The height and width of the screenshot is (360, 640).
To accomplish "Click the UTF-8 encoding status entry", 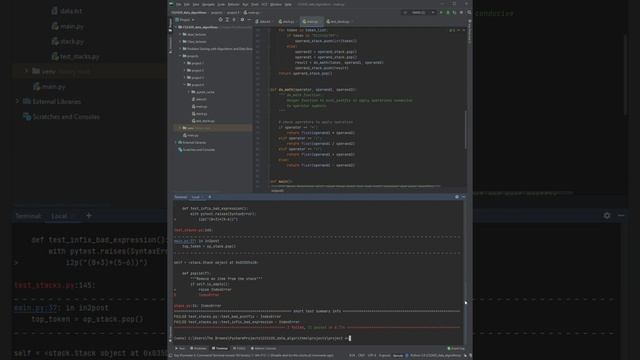I will [x=372, y=356].
